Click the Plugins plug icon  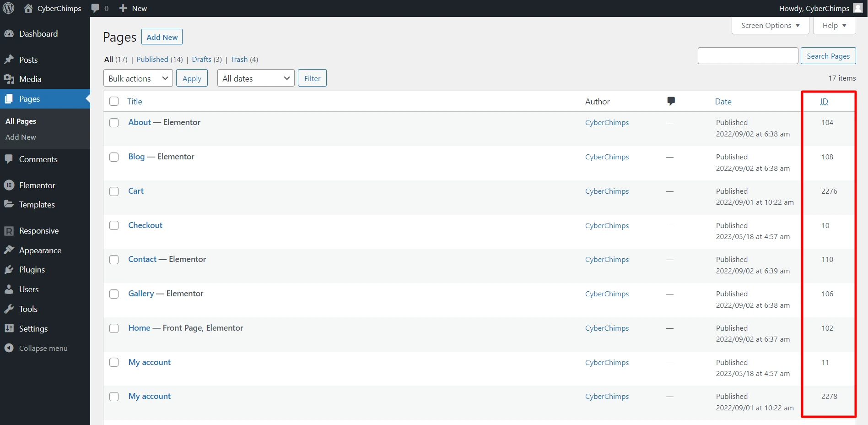pos(9,270)
